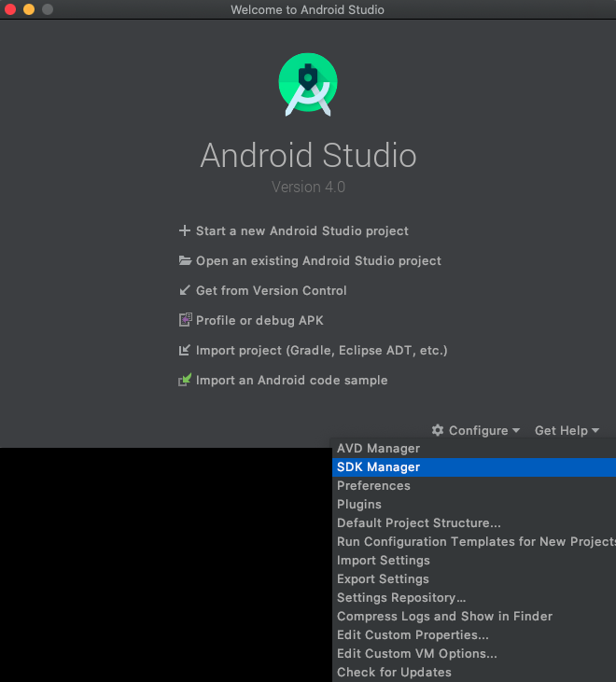Click the Import project icon
Viewport: 616px width, 682px height.
point(185,350)
